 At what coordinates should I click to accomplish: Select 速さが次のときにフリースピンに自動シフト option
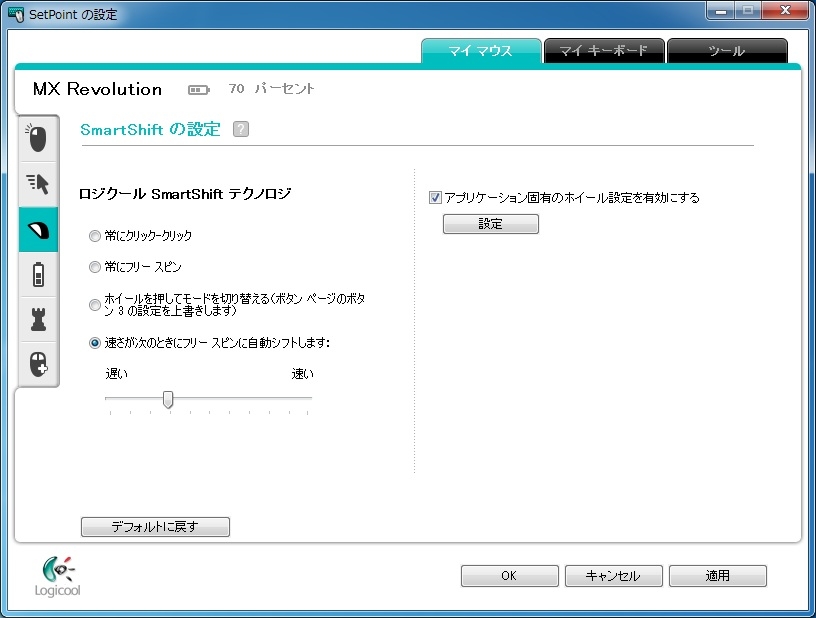coord(95,343)
